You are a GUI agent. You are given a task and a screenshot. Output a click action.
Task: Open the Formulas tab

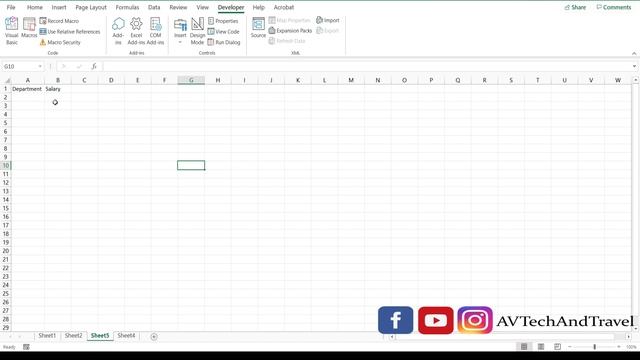tap(127, 7)
